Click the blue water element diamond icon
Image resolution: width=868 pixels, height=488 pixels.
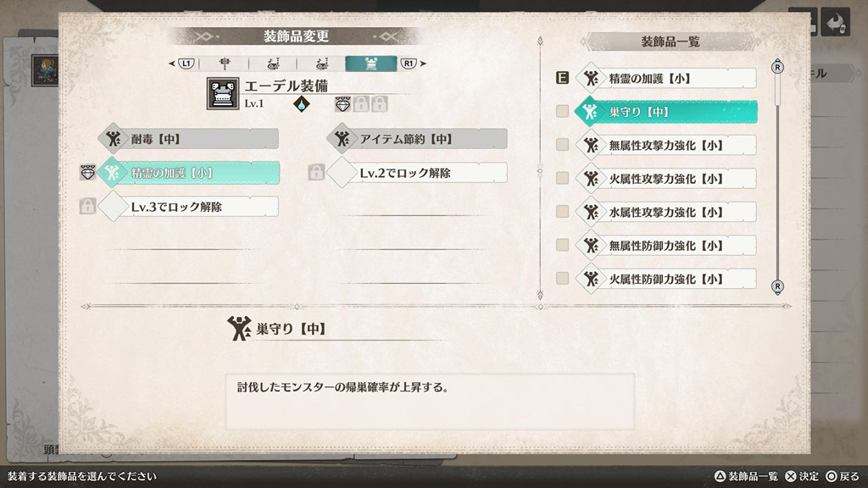pos(301,103)
